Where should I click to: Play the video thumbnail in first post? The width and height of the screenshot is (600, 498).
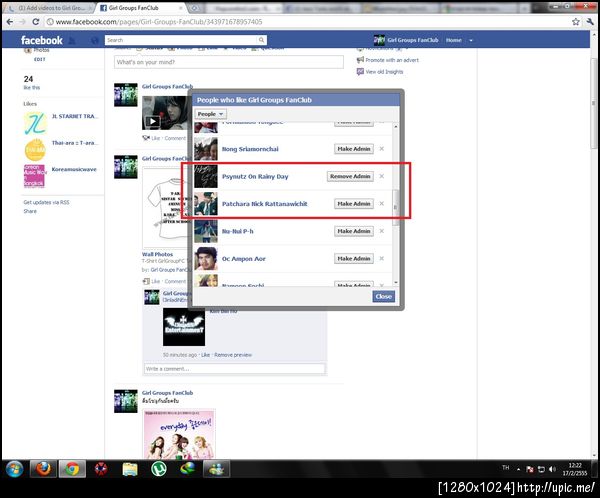[x=165, y=113]
